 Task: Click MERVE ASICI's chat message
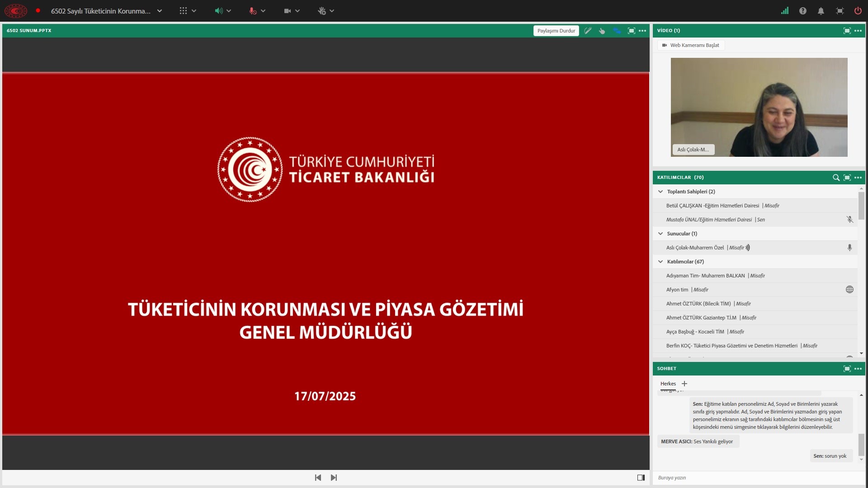point(698,441)
